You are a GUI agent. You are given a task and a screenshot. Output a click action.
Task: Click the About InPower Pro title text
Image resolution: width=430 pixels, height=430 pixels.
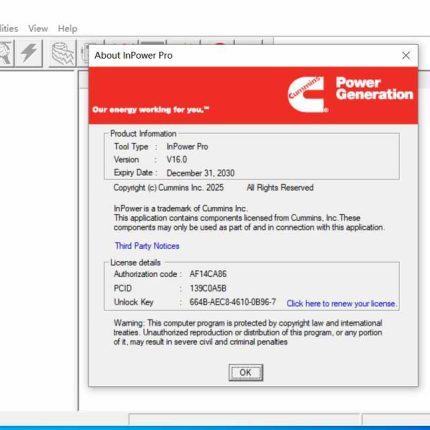click(133, 55)
